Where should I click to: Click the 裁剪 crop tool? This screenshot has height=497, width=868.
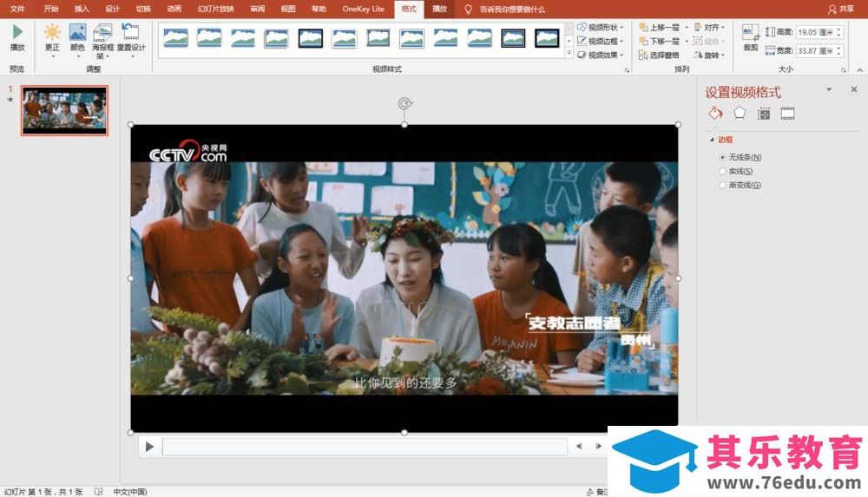click(x=750, y=37)
